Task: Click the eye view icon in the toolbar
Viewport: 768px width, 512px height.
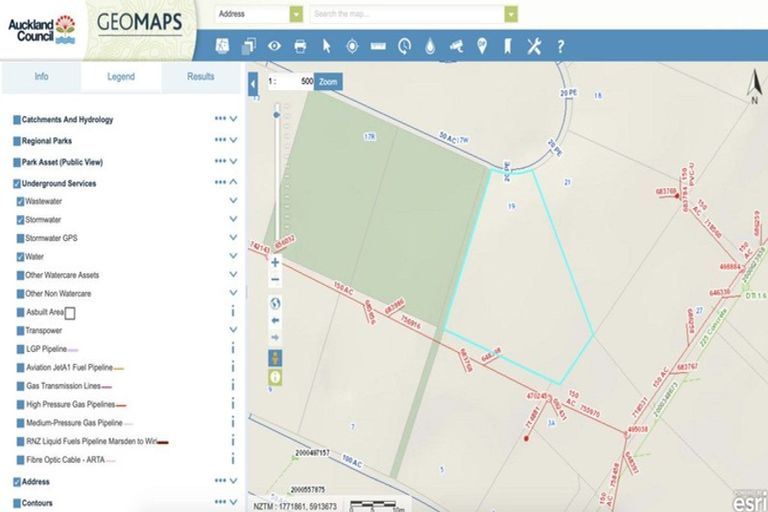Action: (x=274, y=46)
